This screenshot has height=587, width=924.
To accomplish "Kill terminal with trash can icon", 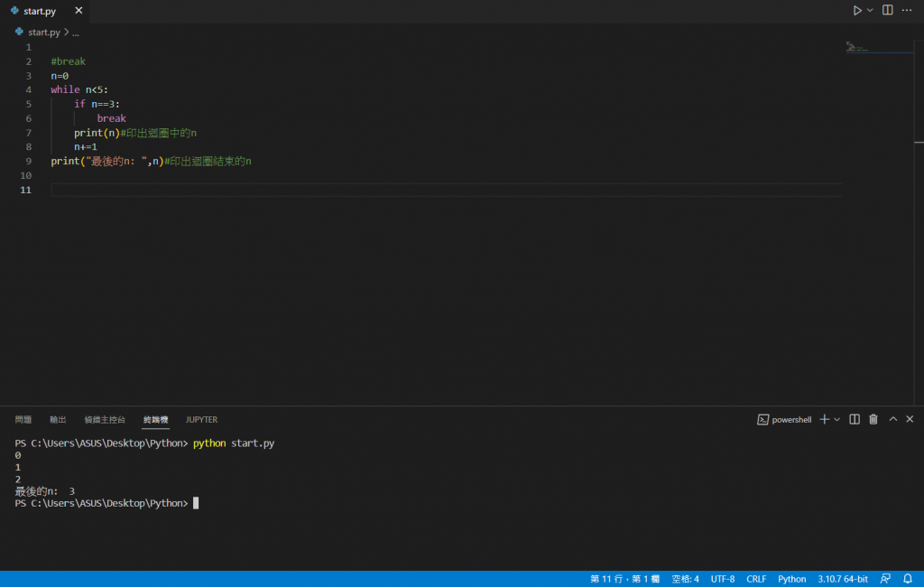I will (873, 419).
